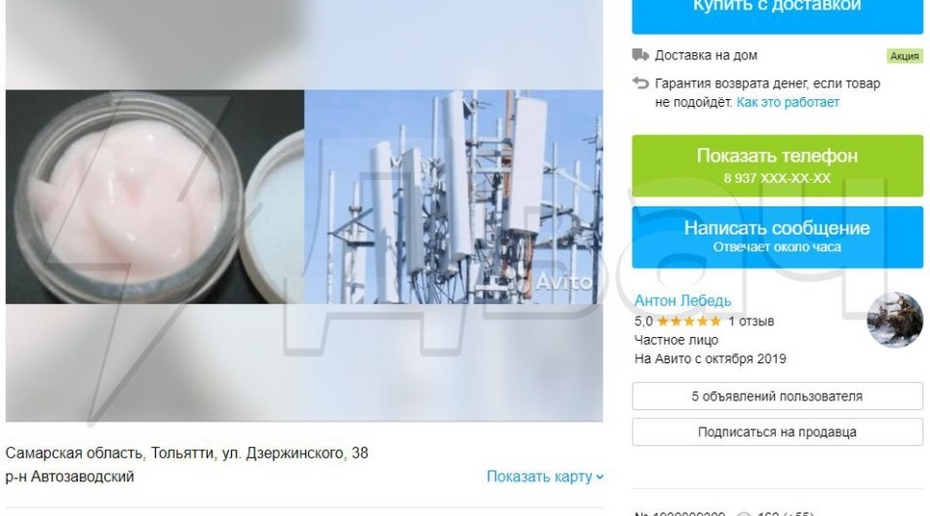Open the Как это работает link

point(788,102)
